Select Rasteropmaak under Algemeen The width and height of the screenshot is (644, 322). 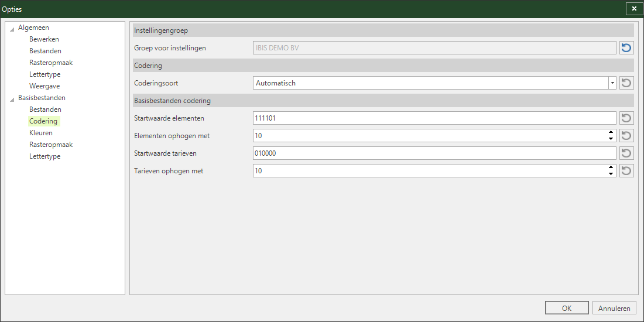[x=51, y=63]
